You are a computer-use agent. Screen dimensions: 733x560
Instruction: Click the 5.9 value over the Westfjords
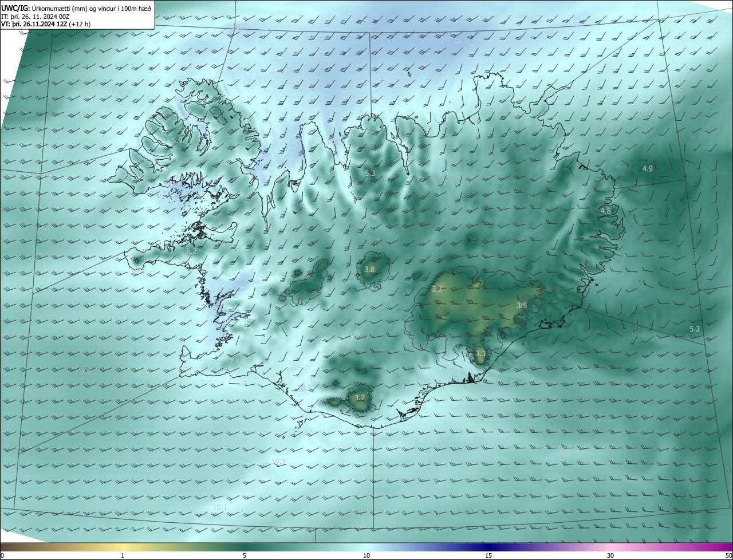tap(177, 140)
